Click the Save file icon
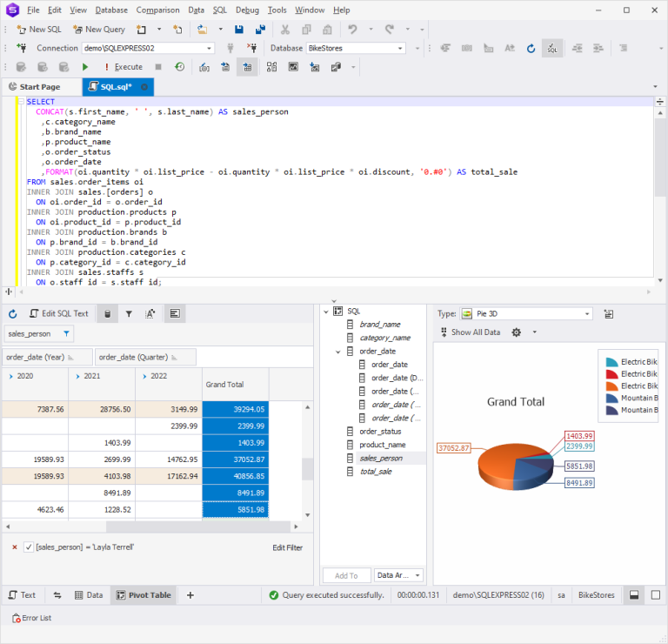Viewport: 668px width, 644px height. pyautogui.click(x=239, y=30)
